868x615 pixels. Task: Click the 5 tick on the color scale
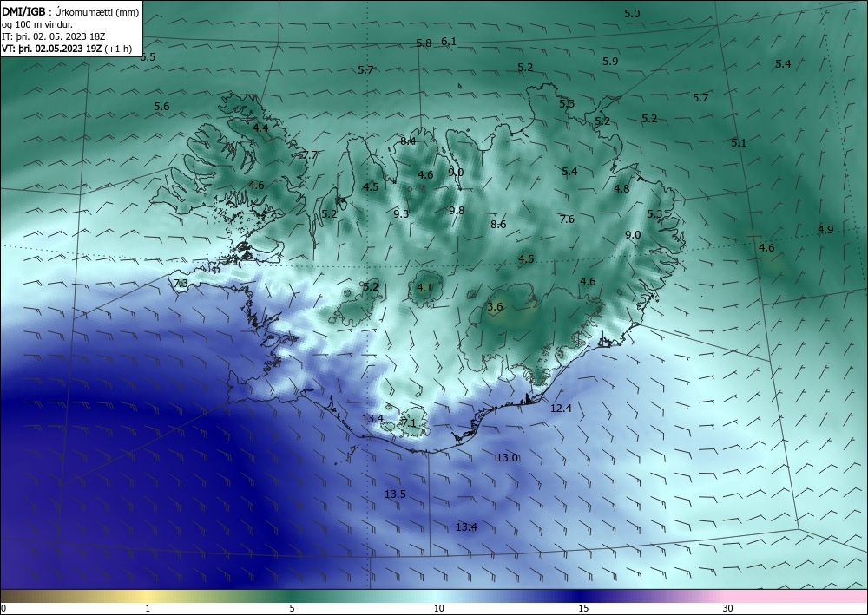point(292,608)
